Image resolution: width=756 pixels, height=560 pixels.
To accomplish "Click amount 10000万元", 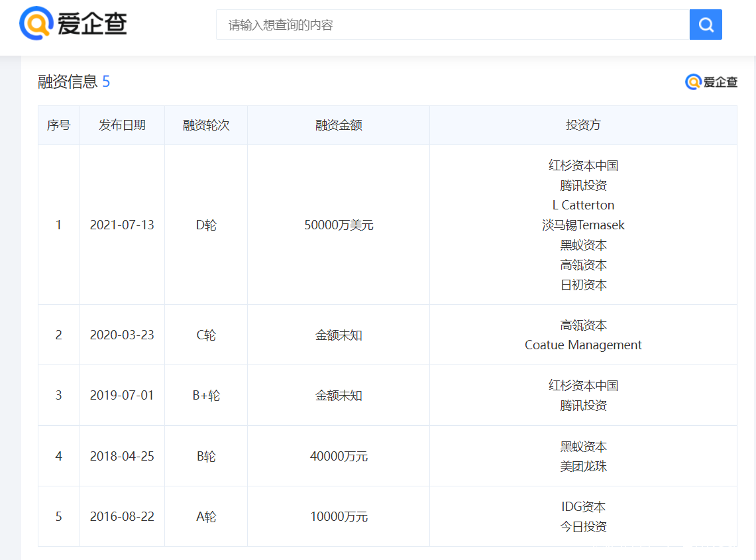I will [339, 516].
